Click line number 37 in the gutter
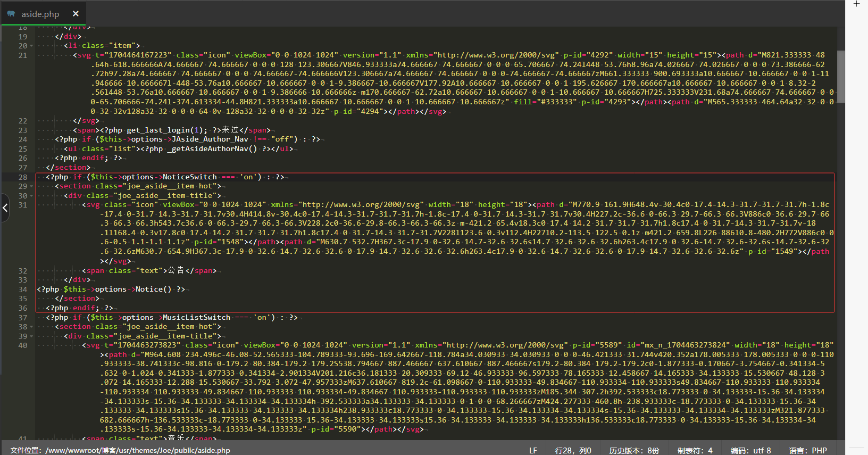Screen dimensions: 868x455 pos(22,318)
